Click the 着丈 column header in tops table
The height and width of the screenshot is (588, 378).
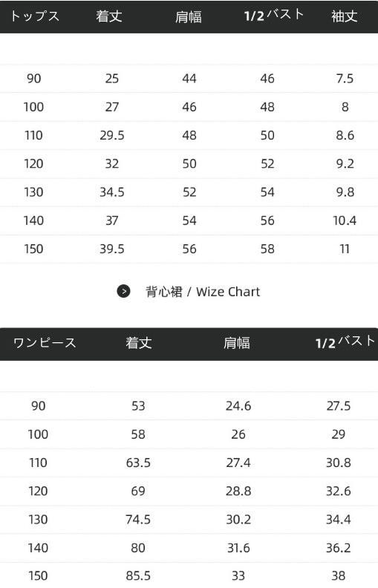pyautogui.click(x=109, y=16)
